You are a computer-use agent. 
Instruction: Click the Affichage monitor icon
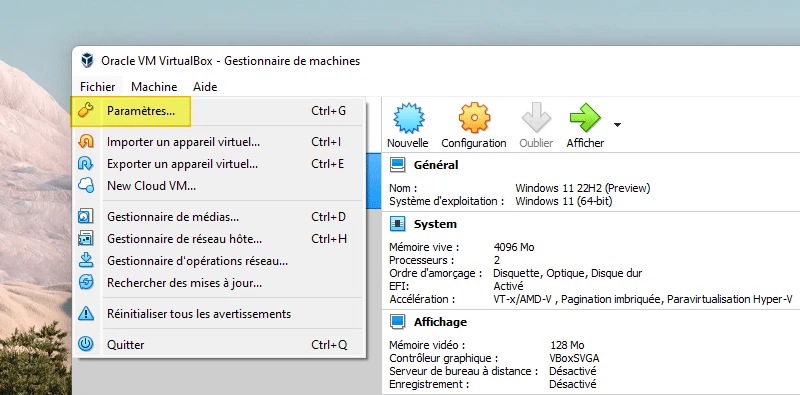397,322
